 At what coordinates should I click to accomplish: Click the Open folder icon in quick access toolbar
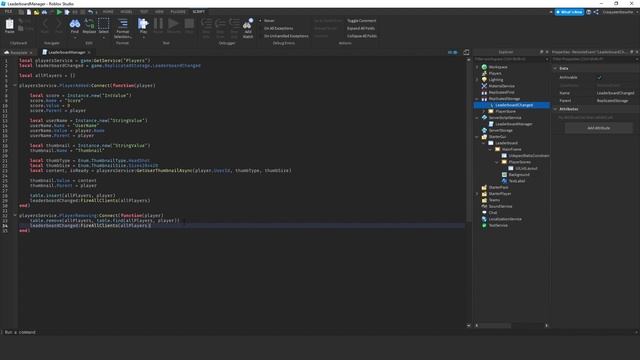tap(36, 12)
